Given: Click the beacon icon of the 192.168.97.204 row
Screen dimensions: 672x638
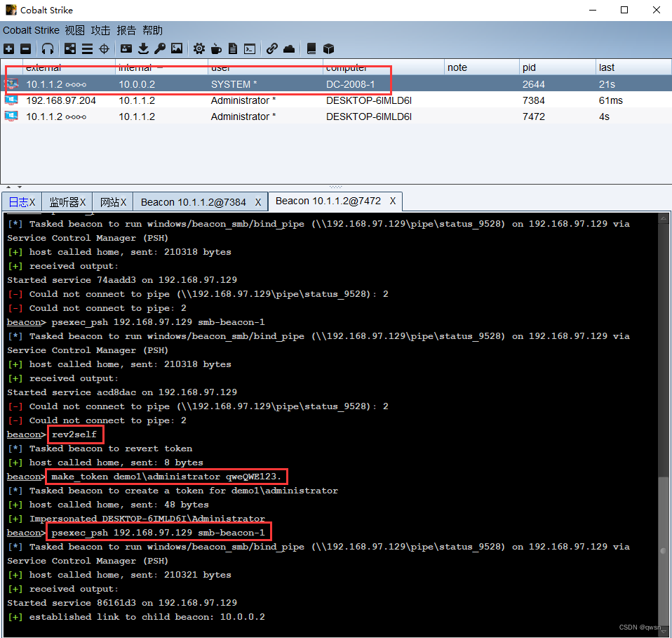Looking at the screenshot, I should (11, 100).
